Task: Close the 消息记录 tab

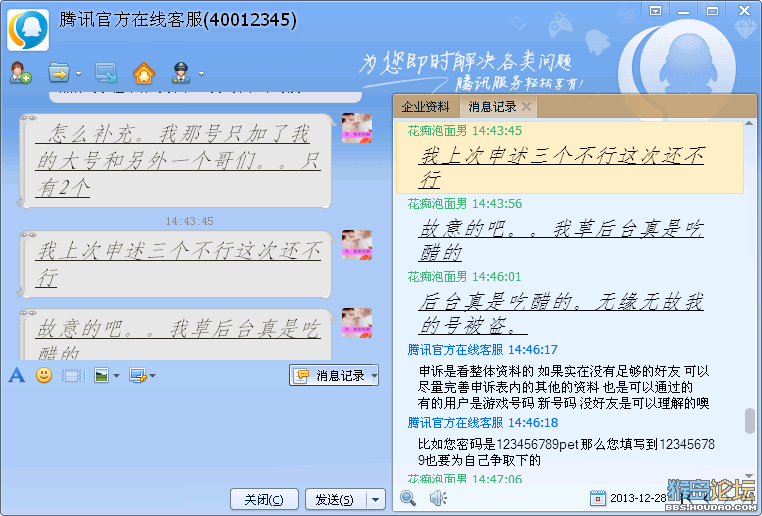Action: (x=526, y=106)
